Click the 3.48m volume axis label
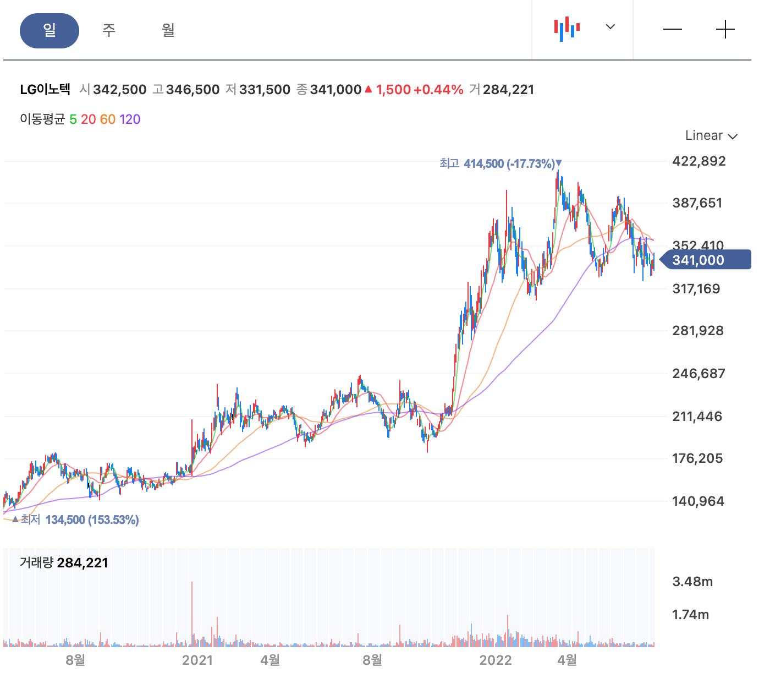 (692, 582)
